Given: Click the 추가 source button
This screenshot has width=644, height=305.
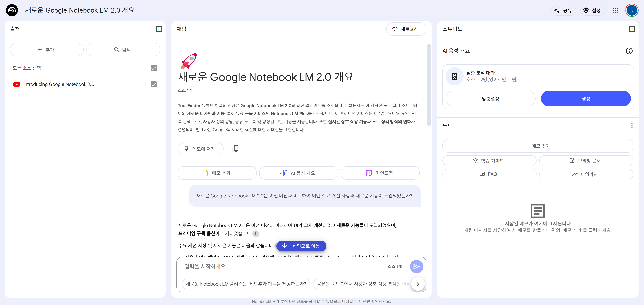Looking at the screenshot, I should pyautogui.click(x=47, y=50).
